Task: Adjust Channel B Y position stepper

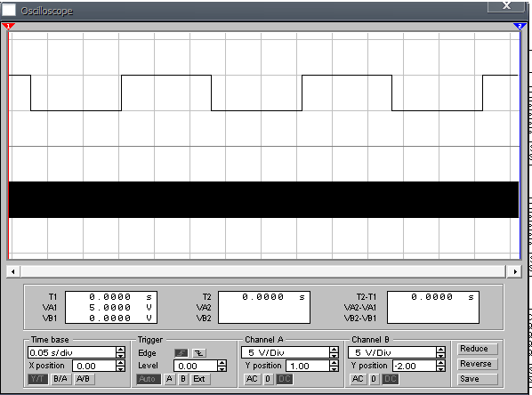Action: (x=440, y=366)
